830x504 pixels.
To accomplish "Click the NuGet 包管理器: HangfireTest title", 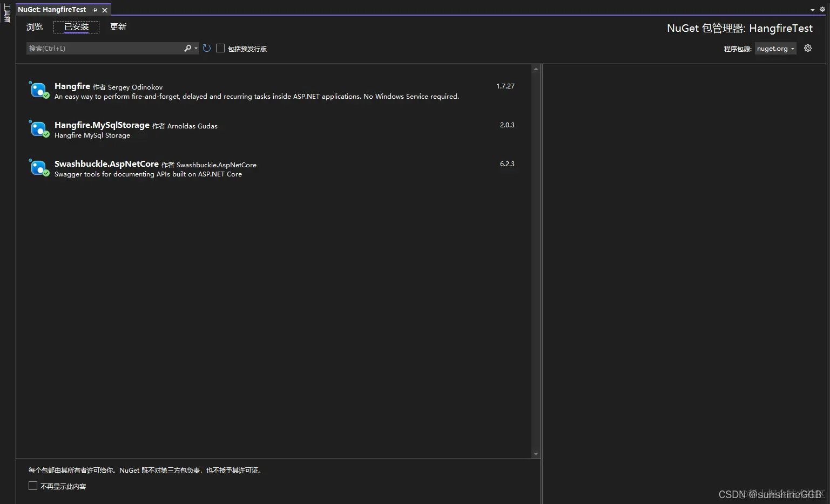I will [739, 28].
